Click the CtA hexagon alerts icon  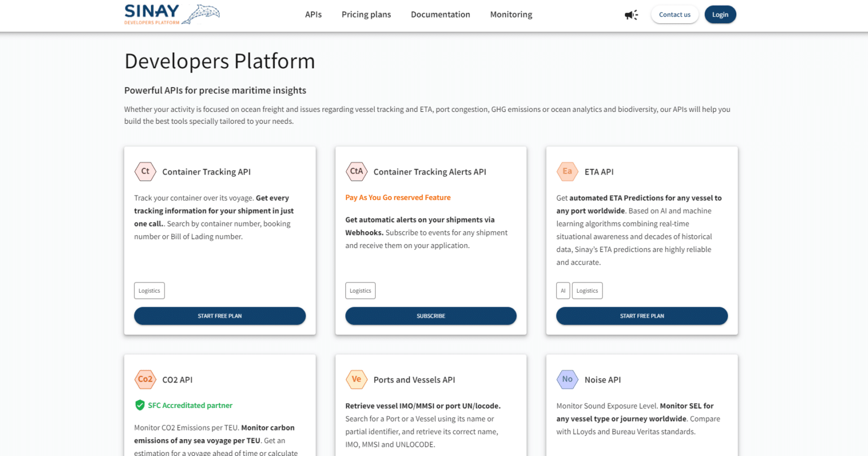point(356,171)
